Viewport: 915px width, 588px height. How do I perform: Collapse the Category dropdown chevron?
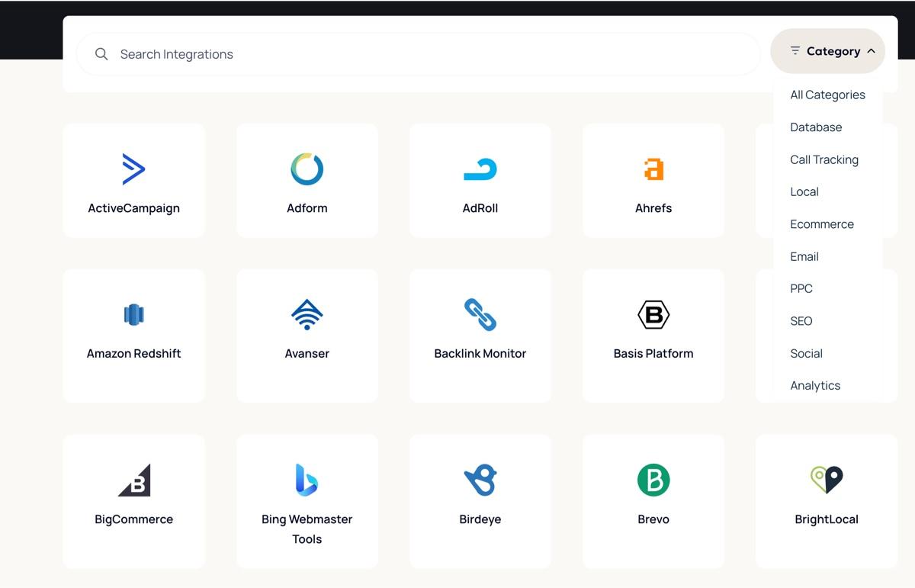[871, 51]
